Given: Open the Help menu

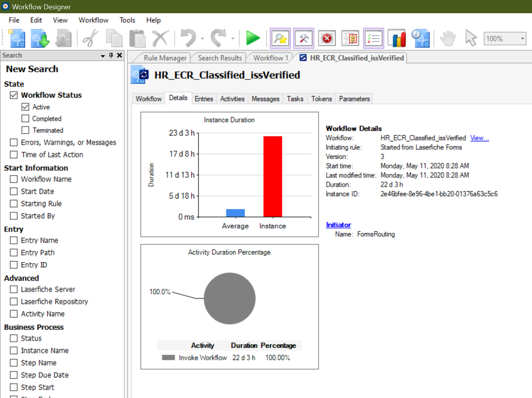Looking at the screenshot, I should coord(153,20).
